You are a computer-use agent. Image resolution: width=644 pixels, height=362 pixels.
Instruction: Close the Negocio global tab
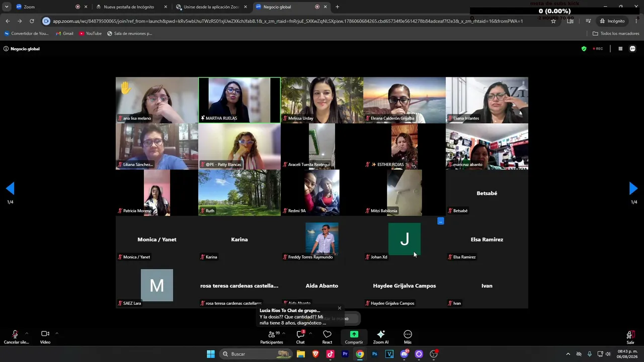click(x=326, y=7)
